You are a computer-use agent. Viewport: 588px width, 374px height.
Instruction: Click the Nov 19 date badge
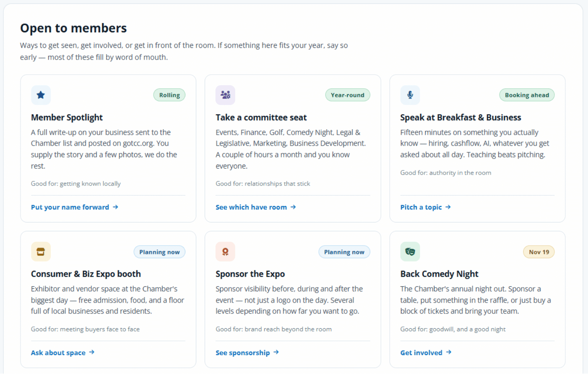[539, 252]
